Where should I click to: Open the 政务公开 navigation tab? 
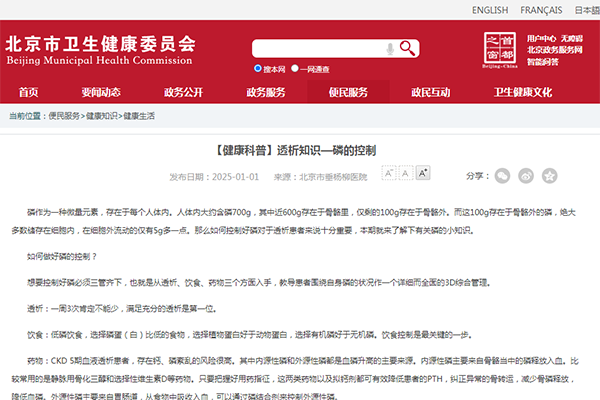(182, 92)
